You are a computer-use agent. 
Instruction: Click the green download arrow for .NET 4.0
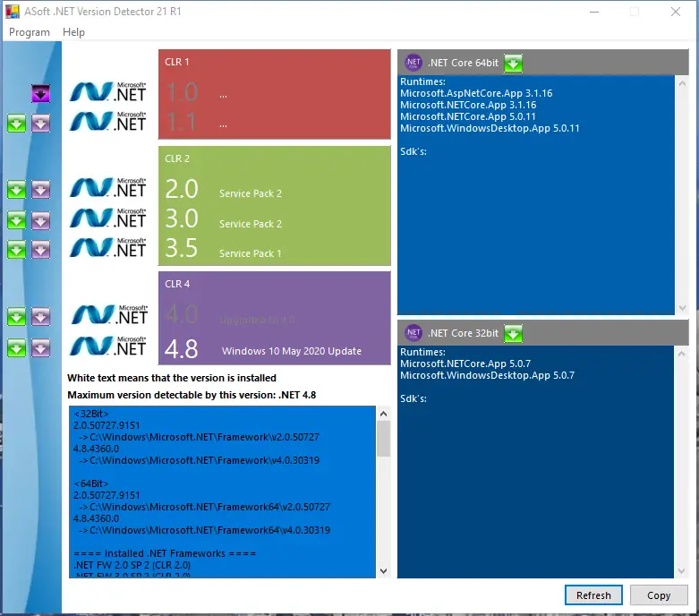(x=16, y=317)
